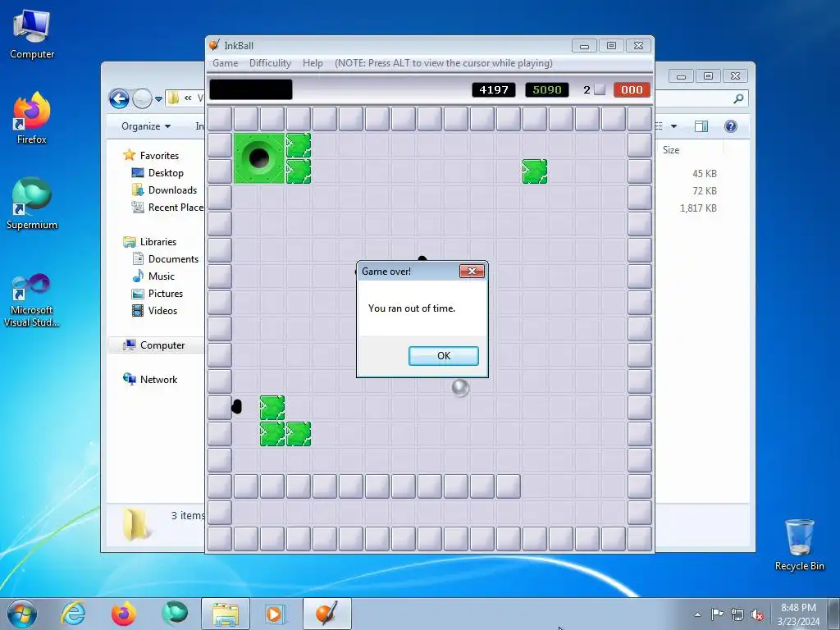Image resolution: width=840 pixels, height=630 pixels.
Task: Open Firefox desktop shortcut
Action: pos(32,118)
